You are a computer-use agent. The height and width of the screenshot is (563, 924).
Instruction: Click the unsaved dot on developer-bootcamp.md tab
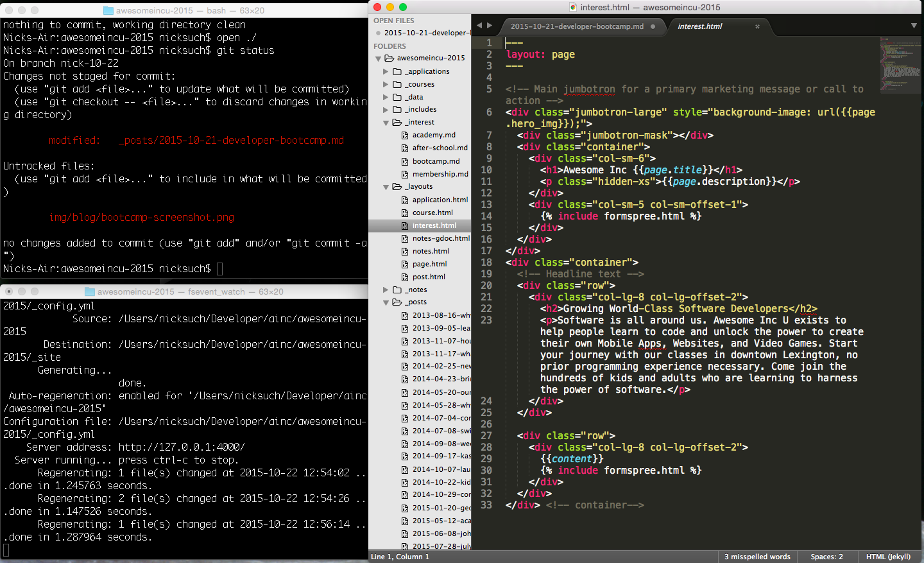(x=653, y=26)
